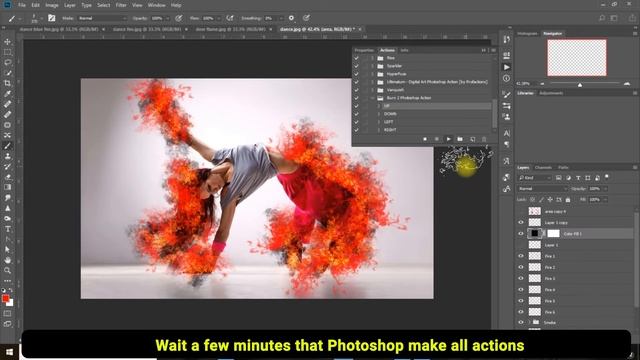Select the Eraser tool
The height and width of the screenshot is (360, 640).
[7, 177]
